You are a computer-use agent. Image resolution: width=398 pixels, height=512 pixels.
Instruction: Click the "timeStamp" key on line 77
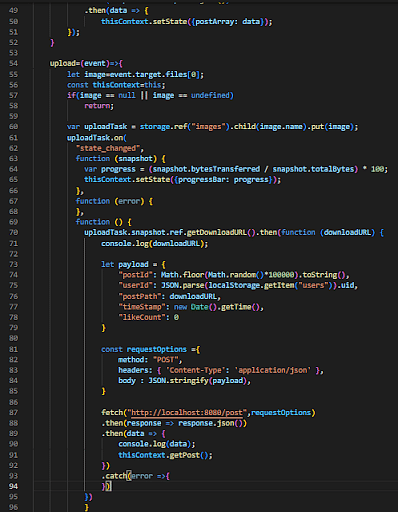pos(142,307)
